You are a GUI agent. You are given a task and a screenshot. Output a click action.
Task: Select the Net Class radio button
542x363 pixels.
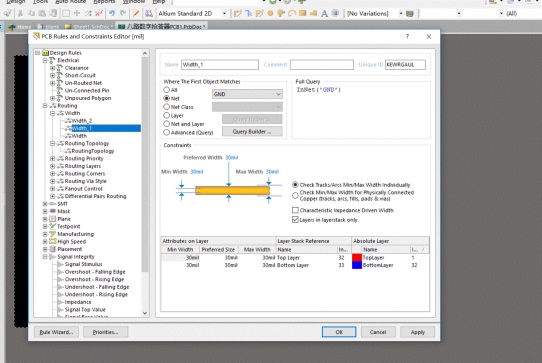(x=166, y=107)
